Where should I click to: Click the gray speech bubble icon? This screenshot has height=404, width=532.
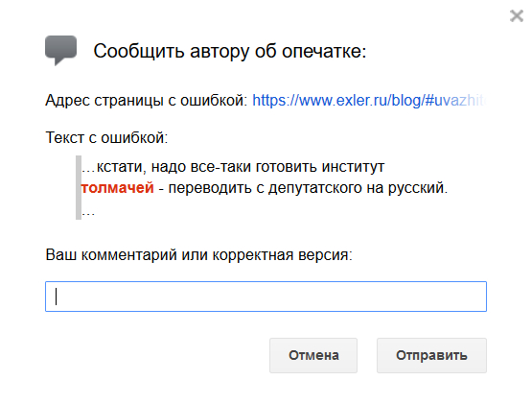point(60,50)
